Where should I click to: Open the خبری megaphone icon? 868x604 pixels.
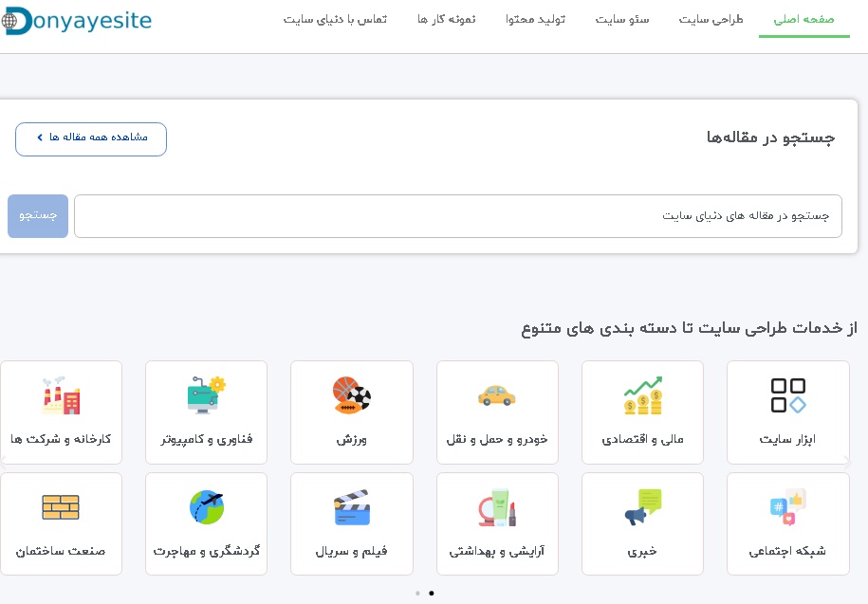pyautogui.click(x=642, y=507)
